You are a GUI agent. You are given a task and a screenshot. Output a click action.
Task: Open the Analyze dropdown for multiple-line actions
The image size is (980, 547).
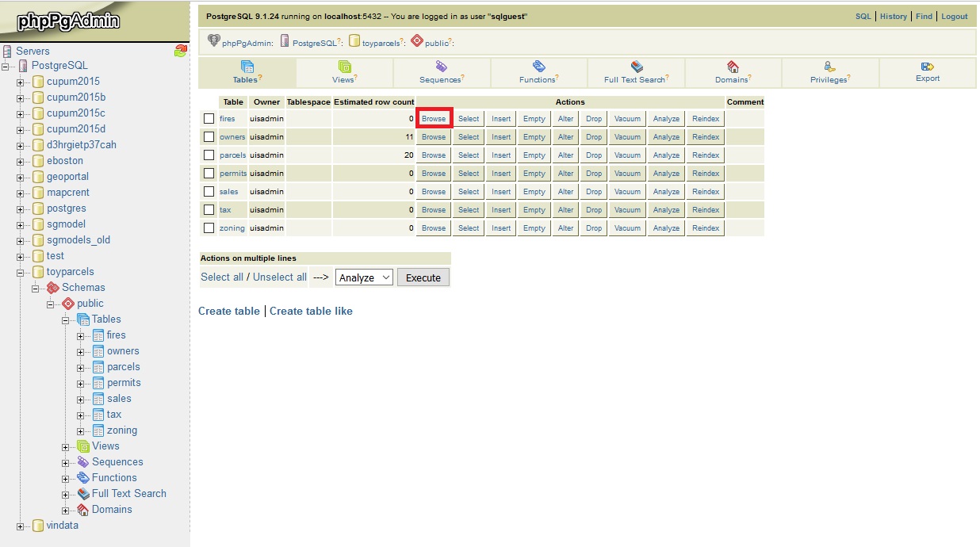(364, 277)
